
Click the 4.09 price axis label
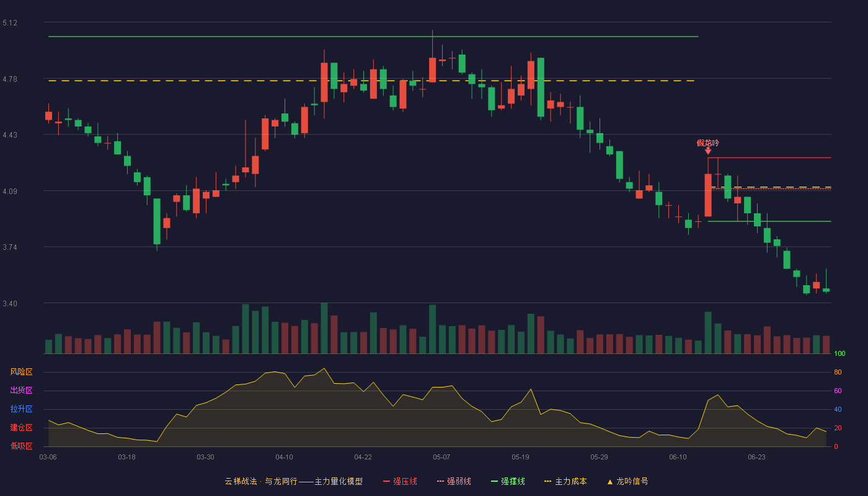pyautogui.click(x=10, y=192)
